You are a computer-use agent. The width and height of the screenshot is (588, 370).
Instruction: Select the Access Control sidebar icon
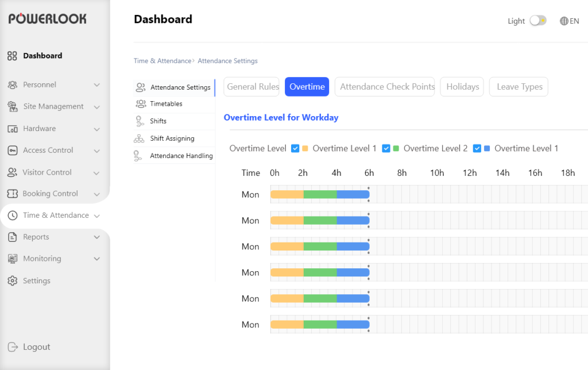tap(12, 150)
